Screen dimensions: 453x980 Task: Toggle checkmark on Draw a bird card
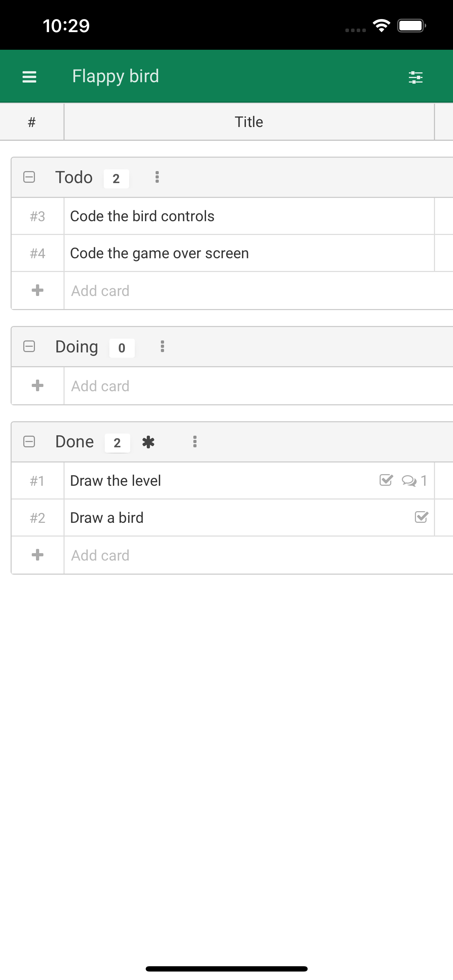[x=422, y=518]
